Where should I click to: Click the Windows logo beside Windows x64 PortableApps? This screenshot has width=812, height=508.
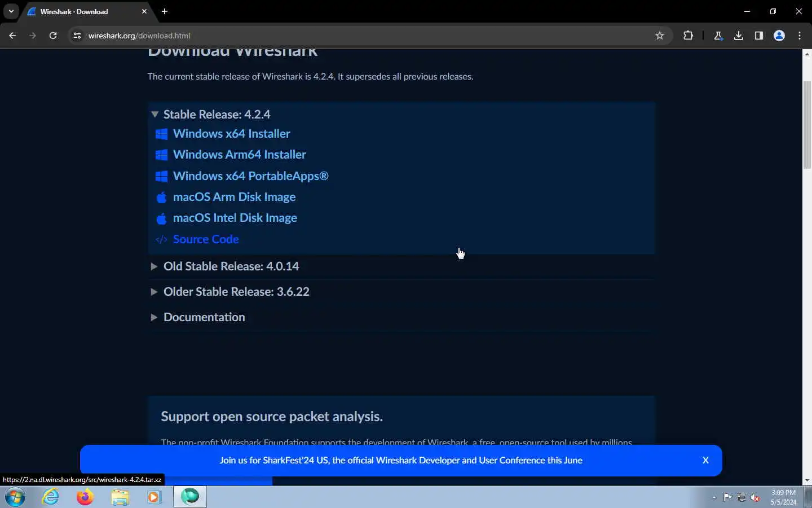(161, 176)
